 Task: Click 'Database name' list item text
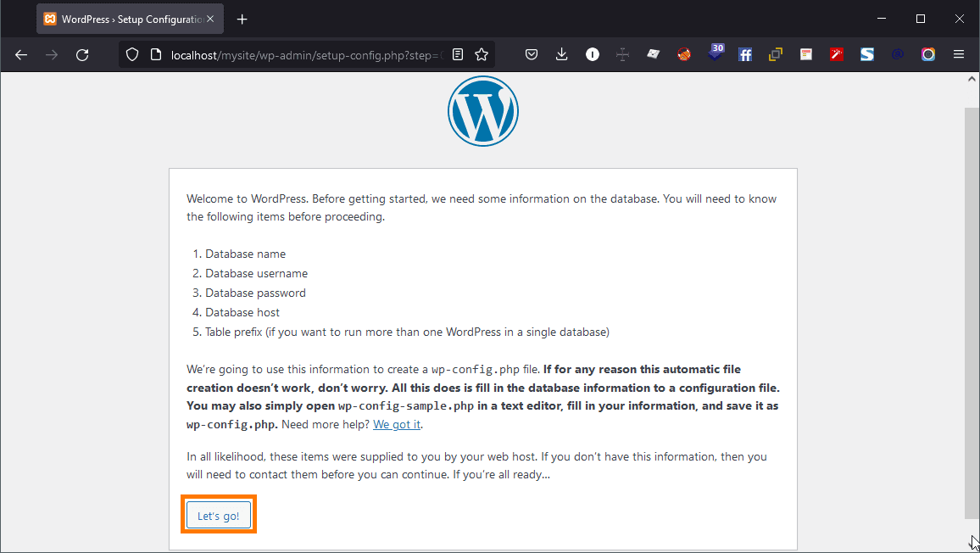(x=246, y=254)
